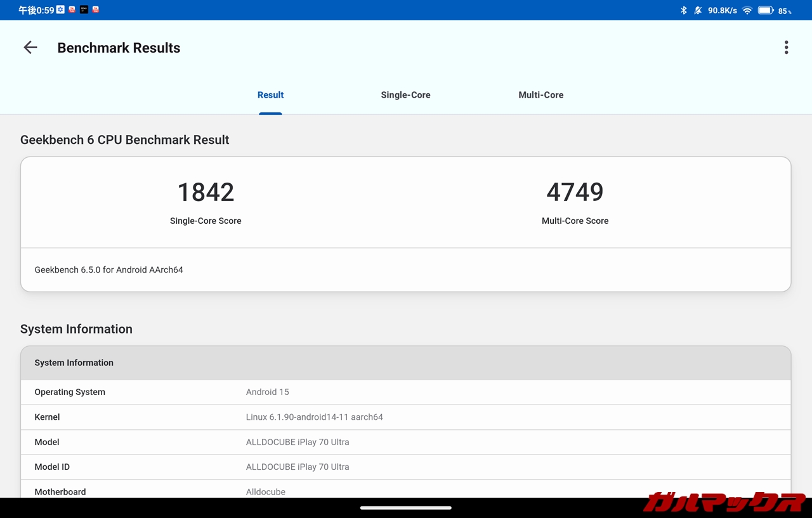Switch to the Single-Core tab
The width and height of the screenshot is (812, 518).
(405, 95)
